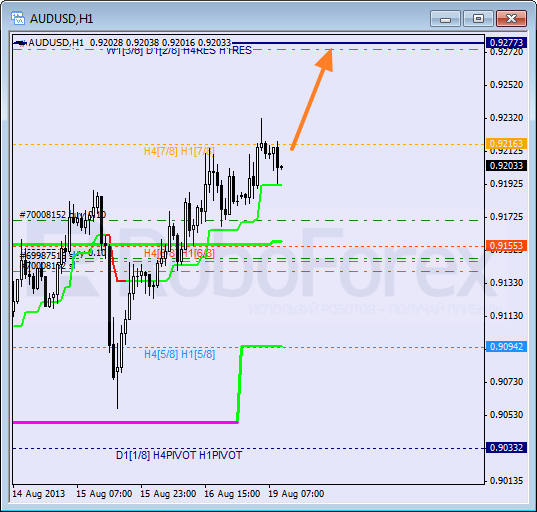The image size is (537, 512).
Task: Click the H4[5/8] H1[5/8] level label
Action: click(179, 354)
